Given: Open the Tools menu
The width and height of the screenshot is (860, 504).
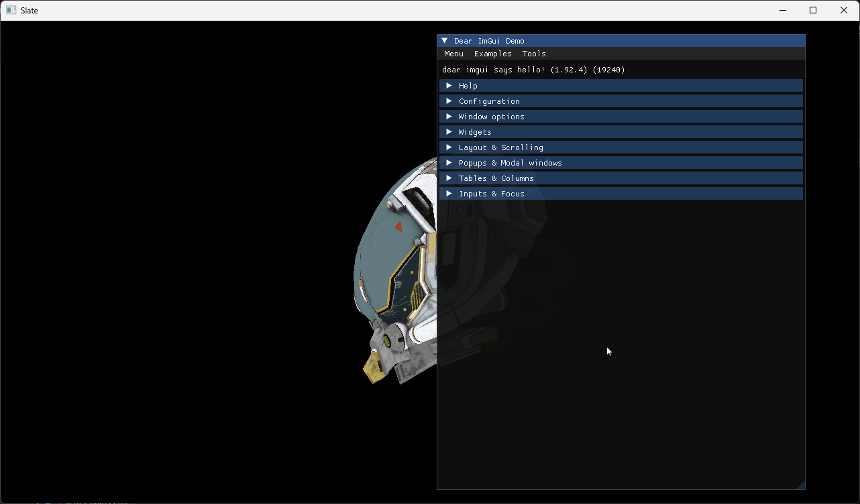Looking at the screenshot, I should pos(534,54).
